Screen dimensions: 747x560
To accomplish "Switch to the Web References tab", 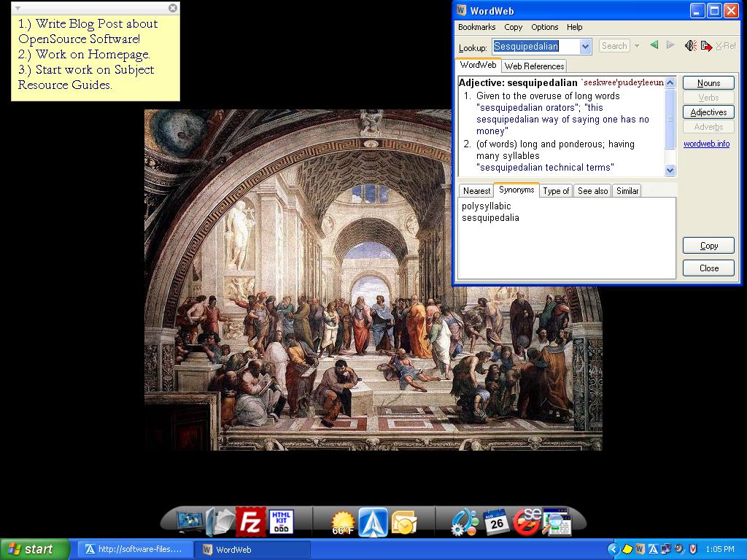I will [x=534, y=66].
